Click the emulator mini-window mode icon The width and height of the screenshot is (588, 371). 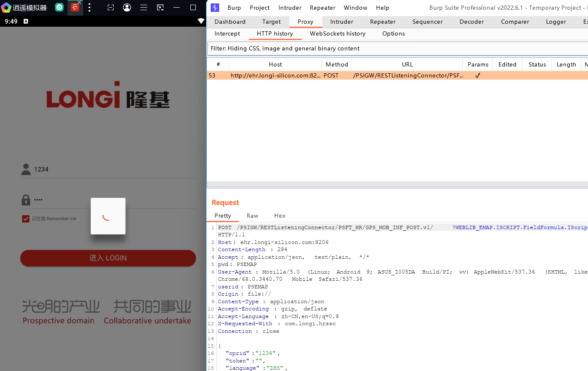(x=160, y=7)
